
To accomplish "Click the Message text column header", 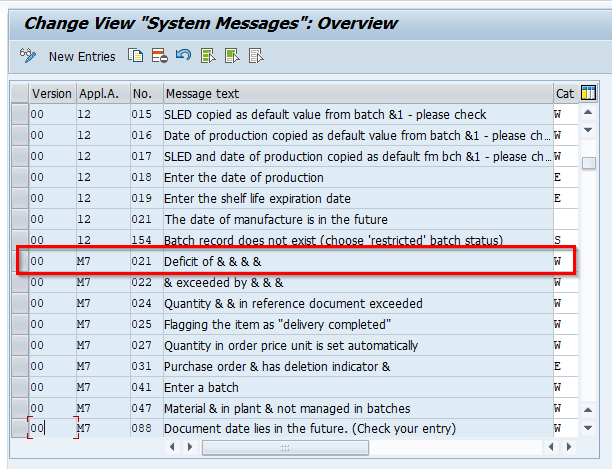I will pos(358,94).
